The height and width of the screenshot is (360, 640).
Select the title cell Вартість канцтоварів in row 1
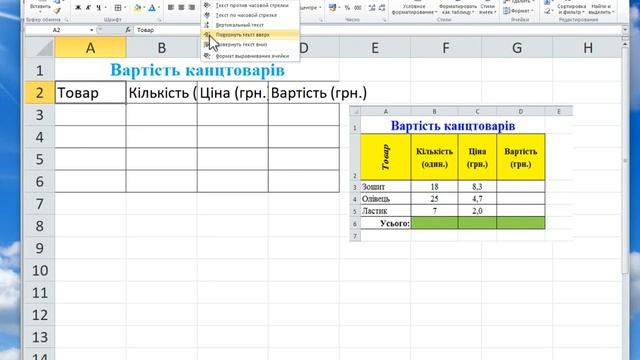[x=197, y=70]
